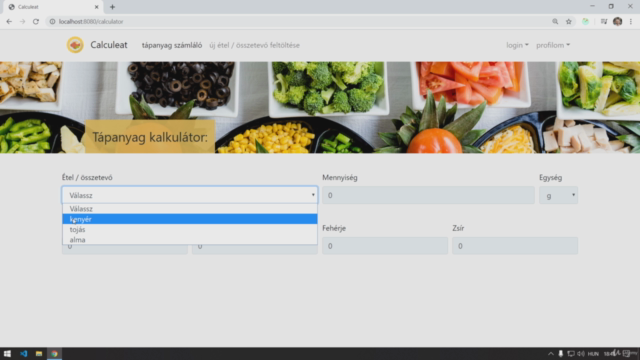Open Visual Studio Code from taskbar
Viewport: 640px width, 360px height.
click(x=23, y=353)
